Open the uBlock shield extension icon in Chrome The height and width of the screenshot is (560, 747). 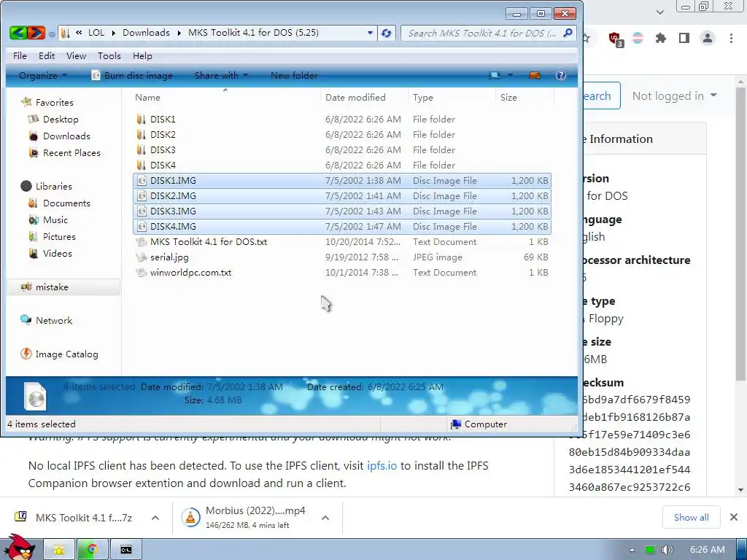point(616,38)
